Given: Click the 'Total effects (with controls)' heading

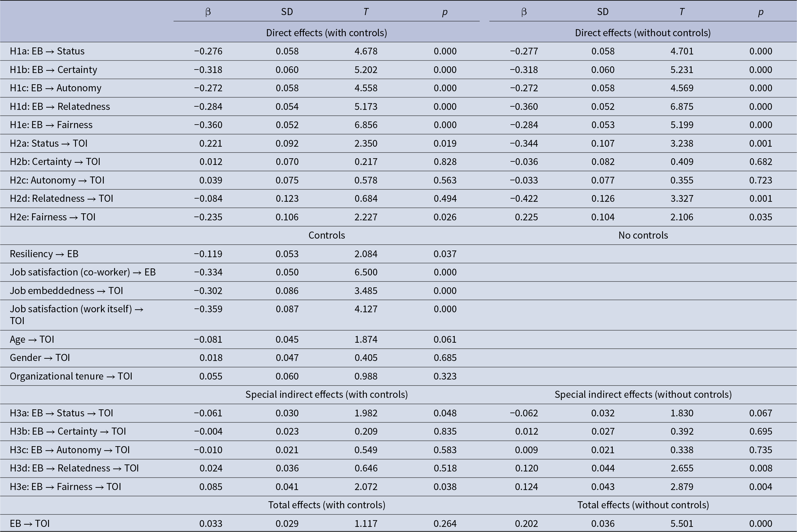Looking at the screenshot, I should [x=327, y=505].
